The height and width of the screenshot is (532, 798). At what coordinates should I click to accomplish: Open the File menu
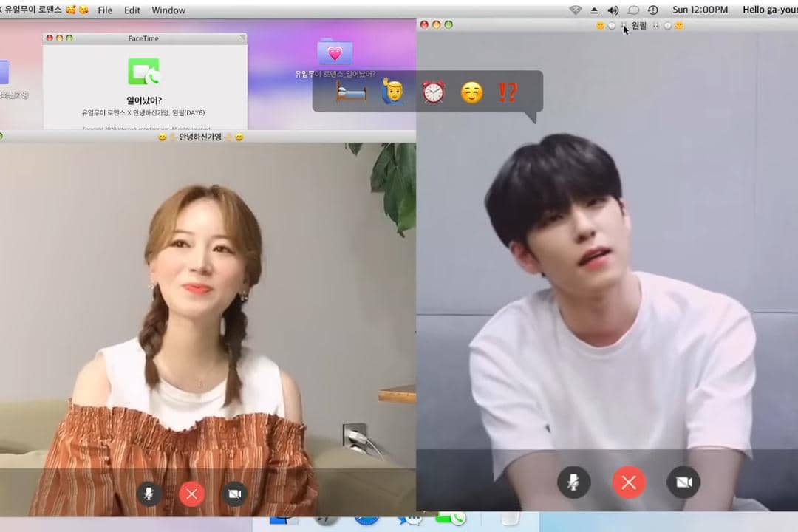105,10
